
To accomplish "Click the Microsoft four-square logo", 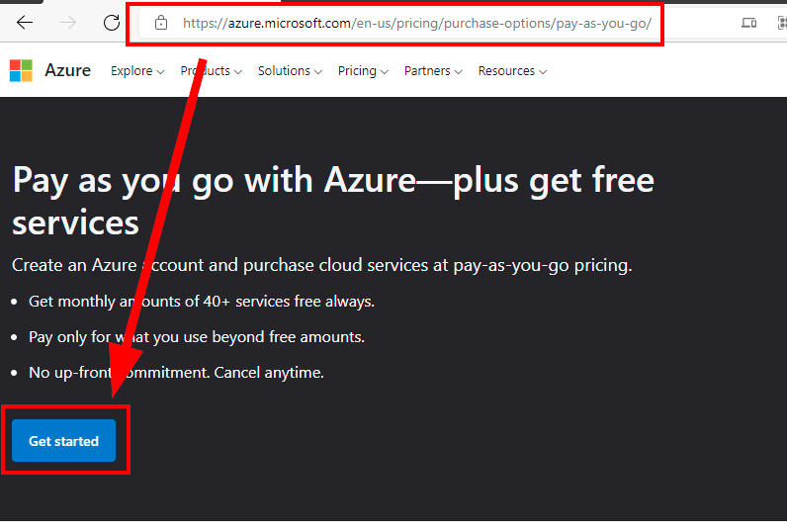I will pos(21,70).
